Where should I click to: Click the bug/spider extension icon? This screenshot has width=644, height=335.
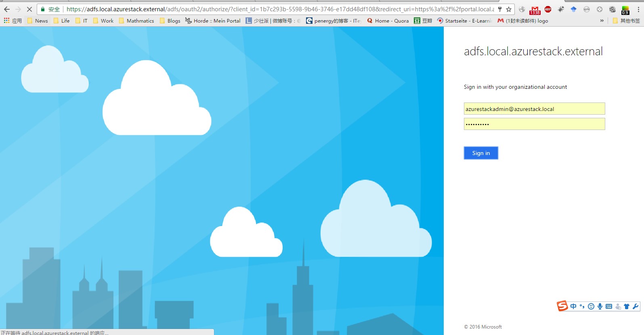coord(561,9)
